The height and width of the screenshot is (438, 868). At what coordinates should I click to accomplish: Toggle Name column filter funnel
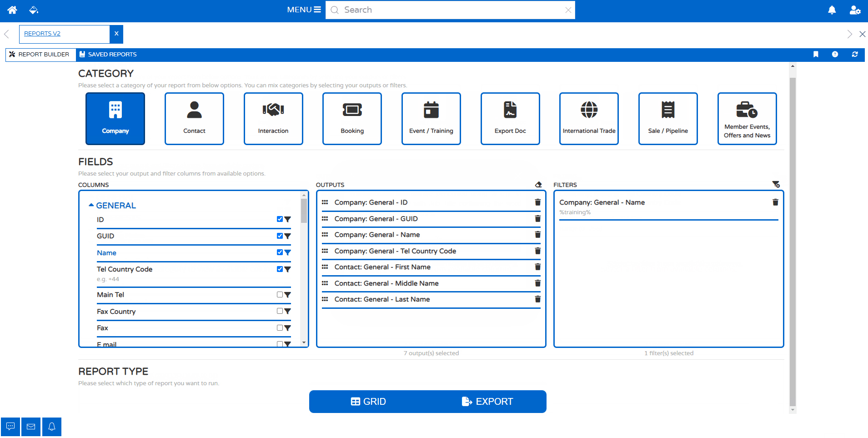[287, 253]
